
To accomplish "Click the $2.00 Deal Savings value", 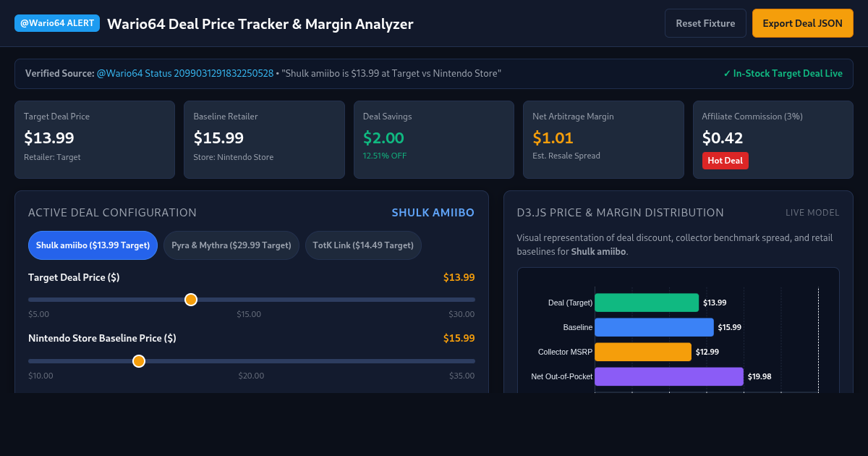I will [383, 138].
